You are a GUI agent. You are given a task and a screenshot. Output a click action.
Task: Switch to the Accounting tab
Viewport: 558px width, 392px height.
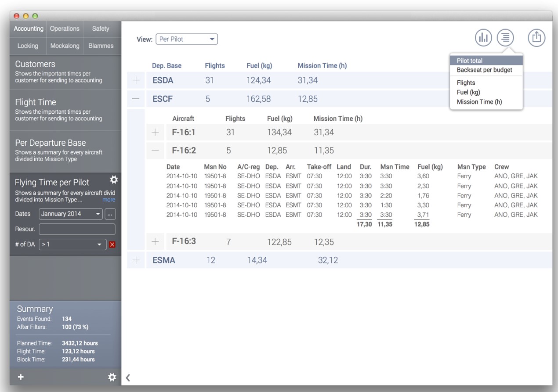click(29, 29)
